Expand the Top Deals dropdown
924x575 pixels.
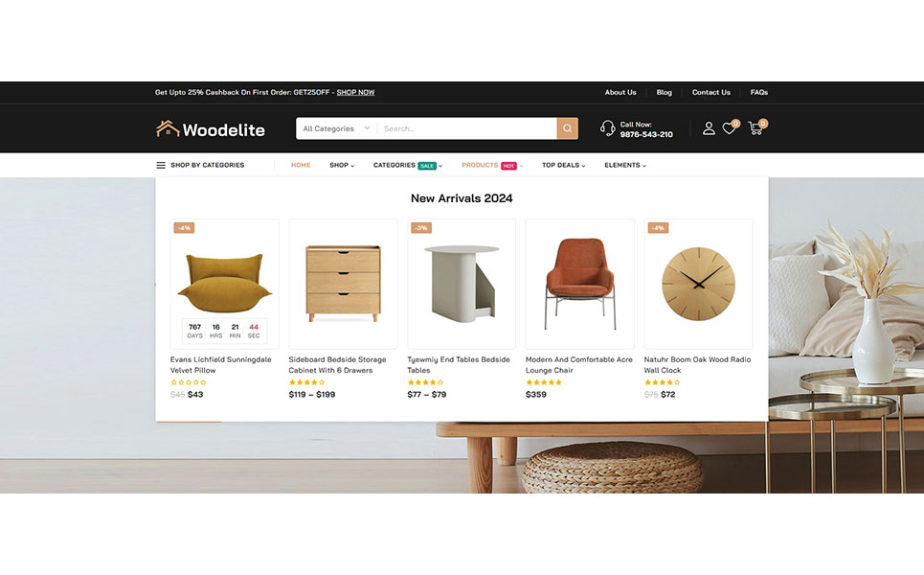pyautogui.click(x=563, y=165)
